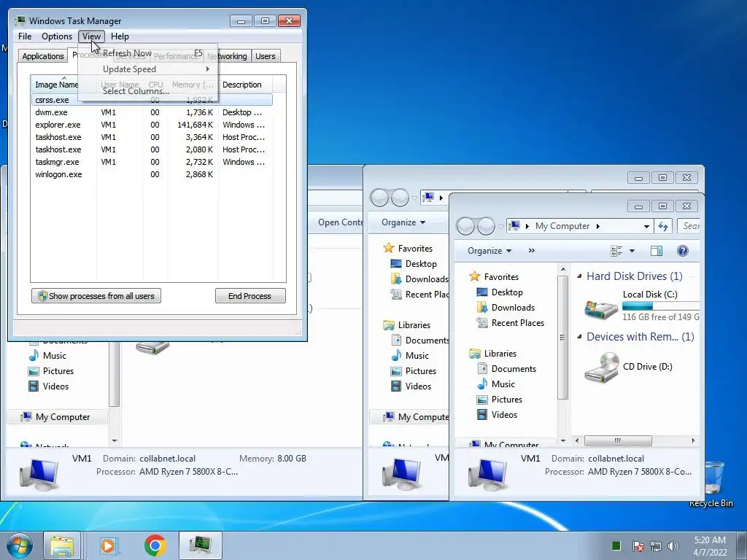
Task: Click the Task Manager title bar icon
Action: 20,20
